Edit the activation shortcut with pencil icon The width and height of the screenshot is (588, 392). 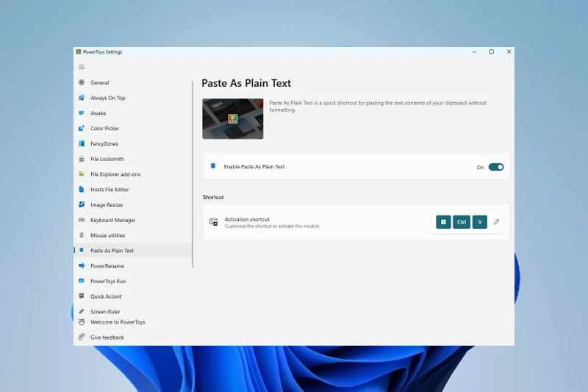click(x=496, y=221)
